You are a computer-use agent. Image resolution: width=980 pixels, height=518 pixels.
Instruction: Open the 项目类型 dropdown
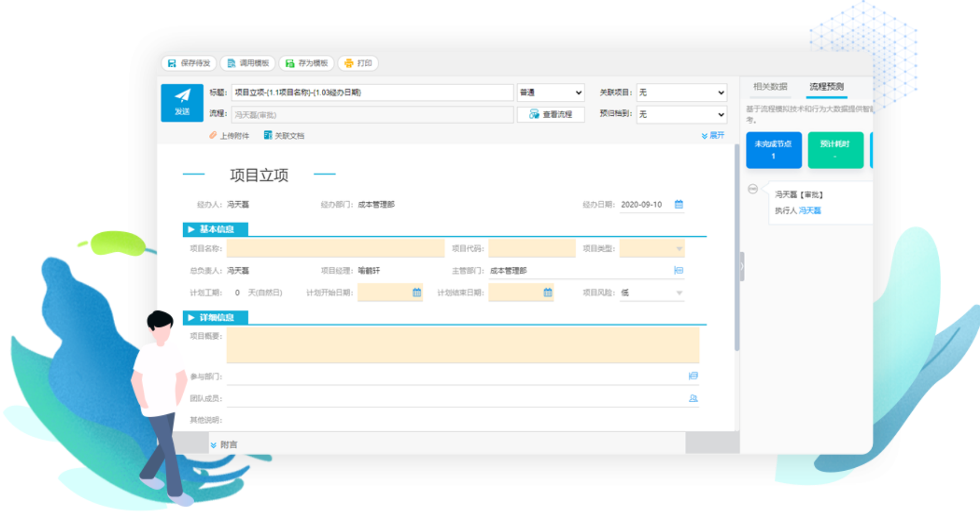(652, 248)
